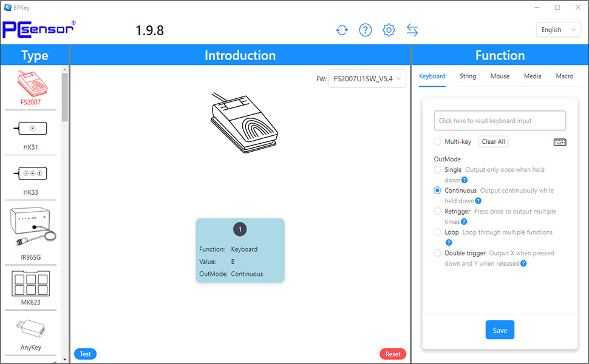The image size is (589, 364).
Task: Choose the Double trigger radio button
Action: tap(438, 253)
